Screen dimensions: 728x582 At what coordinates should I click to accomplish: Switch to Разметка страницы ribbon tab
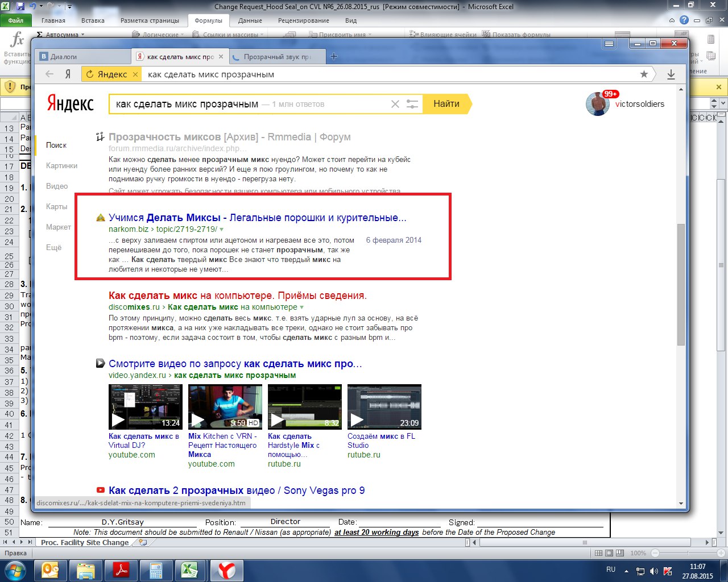(x=150, y=20)
